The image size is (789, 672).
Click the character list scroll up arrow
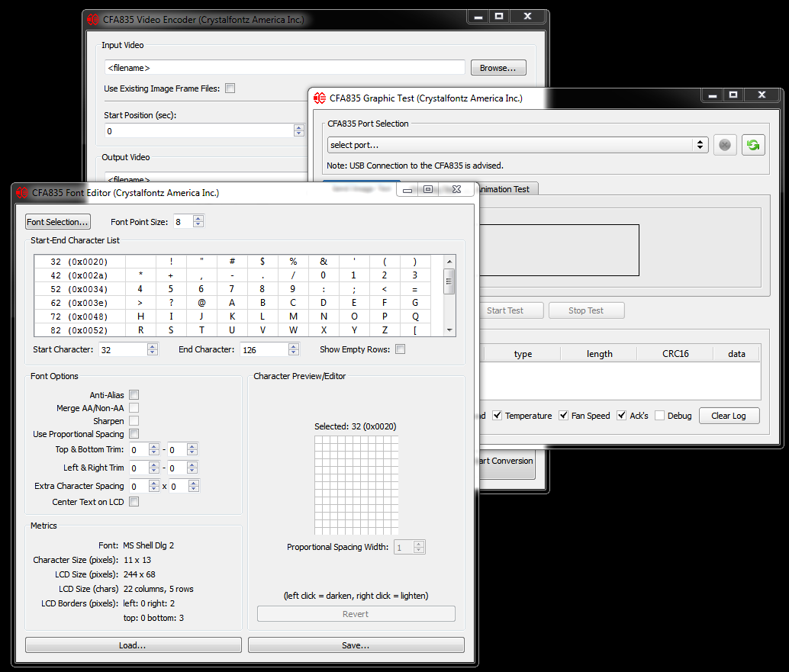pos(449,262)
